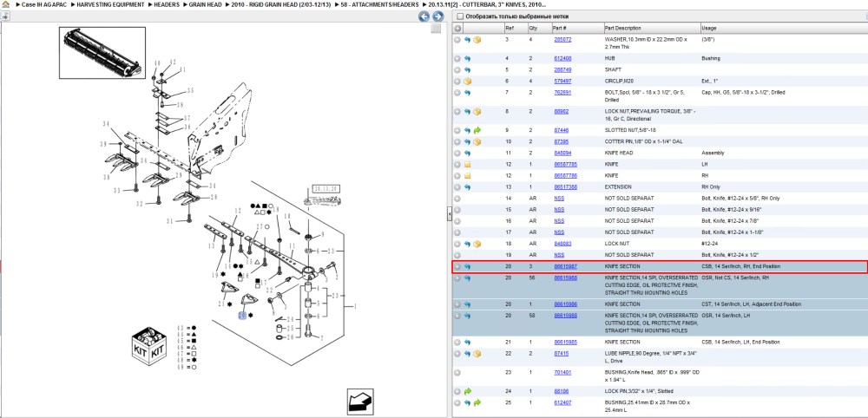This screenshot has height=418, width=868.
Task: Open breadcrumb 'GRAIN HEAD'
Action: coord(206,4)
